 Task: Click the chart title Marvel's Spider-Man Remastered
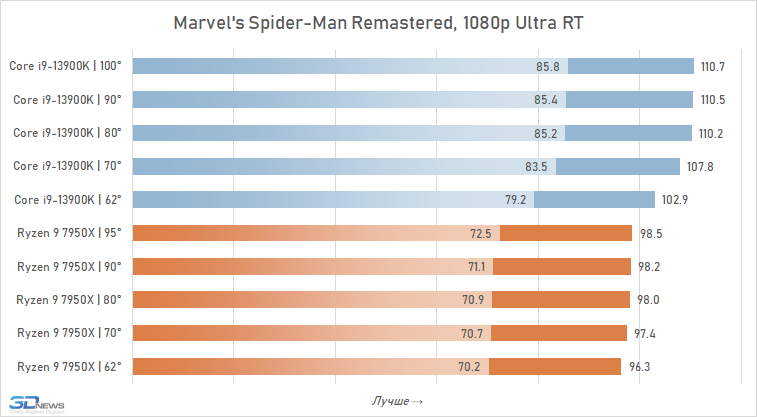[377, 23]
